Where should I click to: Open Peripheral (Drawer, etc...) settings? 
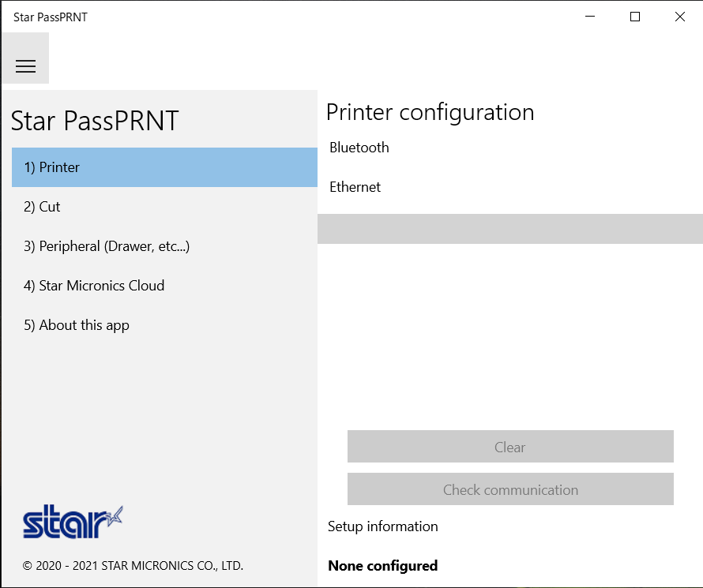coord(106,246)
